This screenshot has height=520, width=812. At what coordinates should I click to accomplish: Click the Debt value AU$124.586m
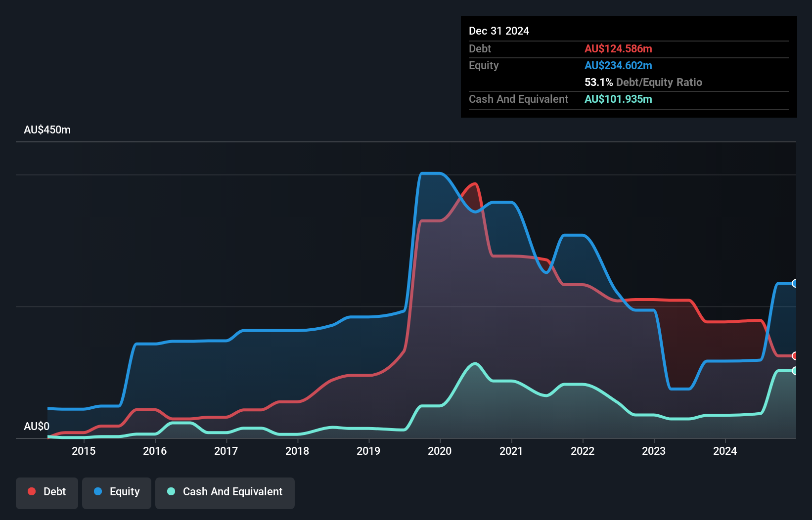click(x=618, y=48)
